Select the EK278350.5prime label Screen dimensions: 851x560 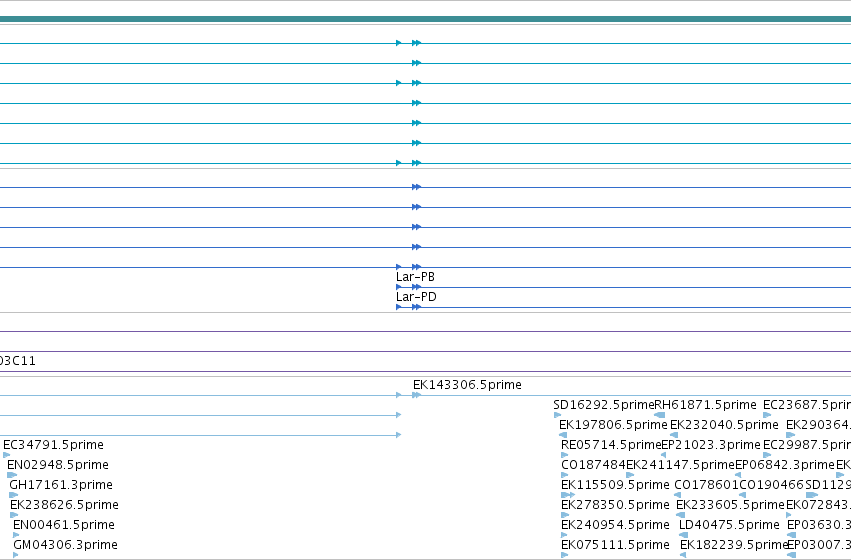tap(615, 505)
